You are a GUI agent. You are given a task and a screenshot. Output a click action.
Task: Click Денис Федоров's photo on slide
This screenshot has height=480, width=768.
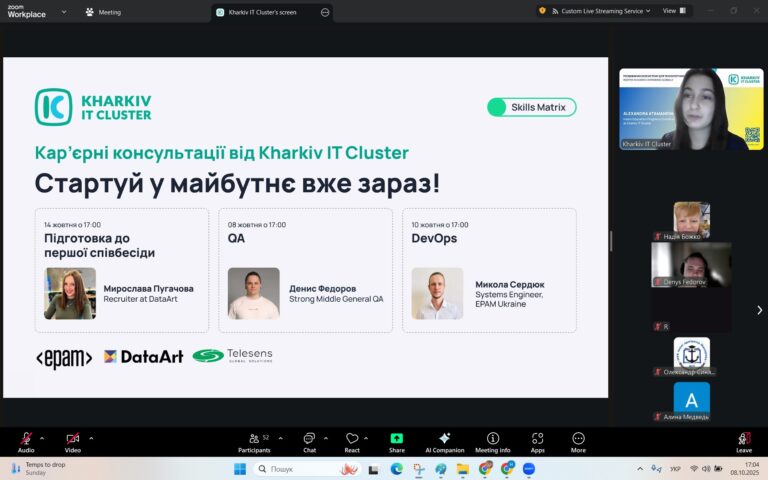254,293
